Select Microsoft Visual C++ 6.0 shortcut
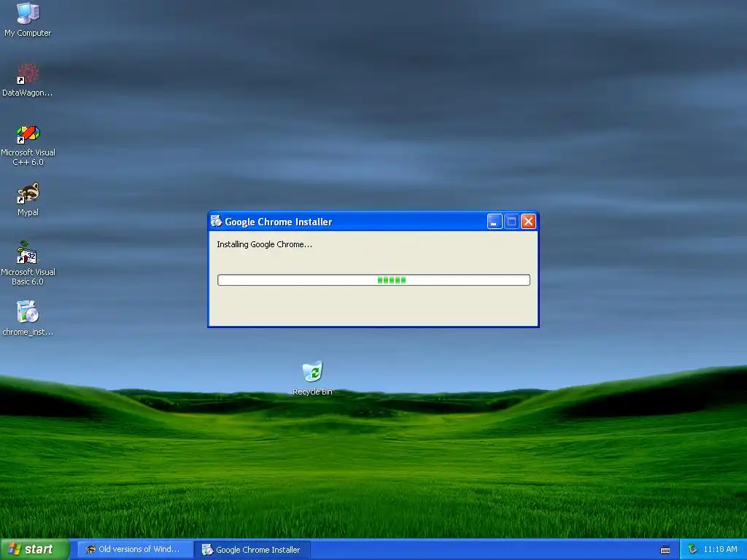Screen dimensions: 747x560 28,145
